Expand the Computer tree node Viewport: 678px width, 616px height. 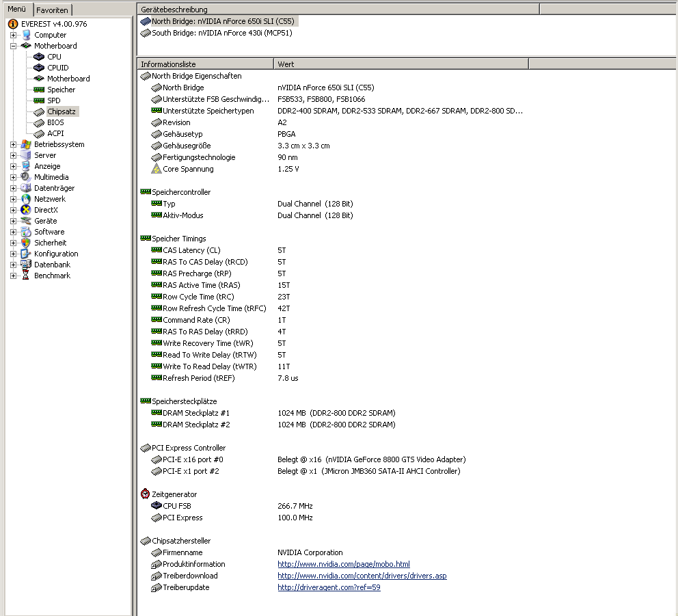[14, 35]
